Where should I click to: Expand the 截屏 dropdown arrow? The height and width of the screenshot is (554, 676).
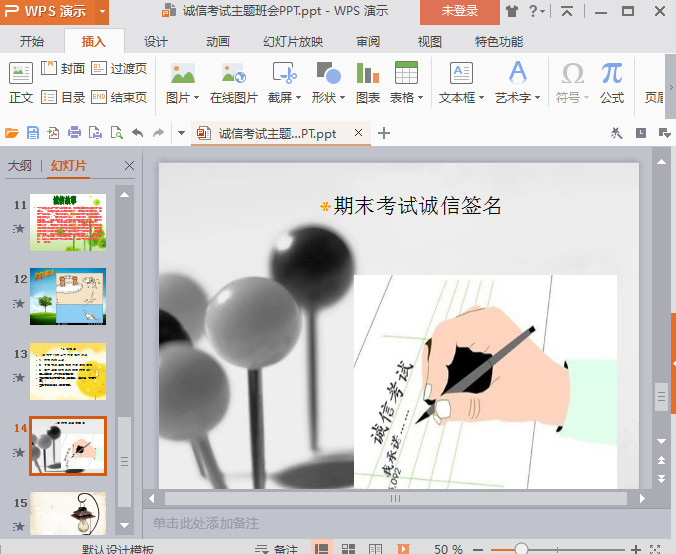point(298,98)
